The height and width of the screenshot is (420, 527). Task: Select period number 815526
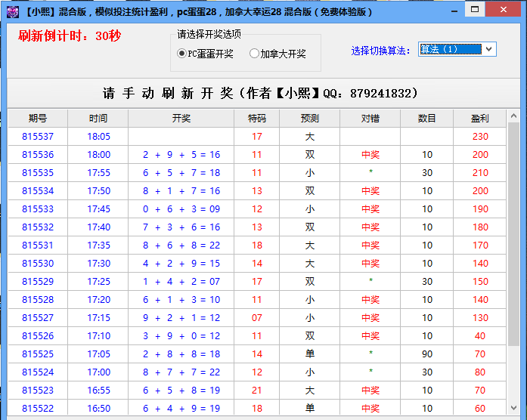tap(38, 336)
